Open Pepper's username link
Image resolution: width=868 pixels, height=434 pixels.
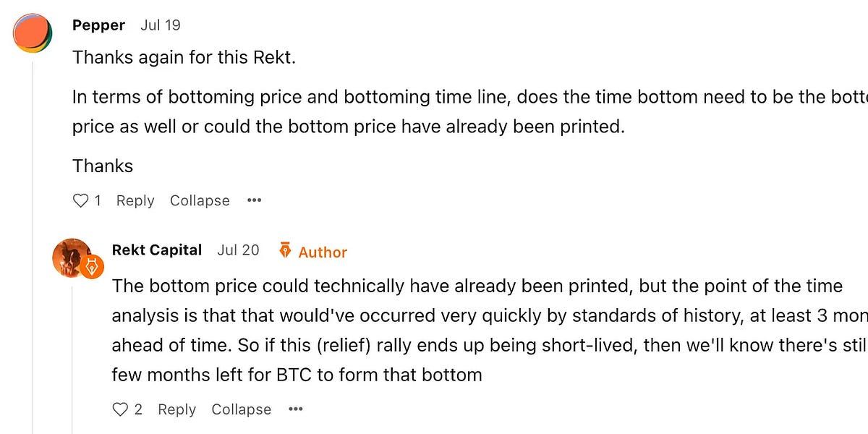98,25
